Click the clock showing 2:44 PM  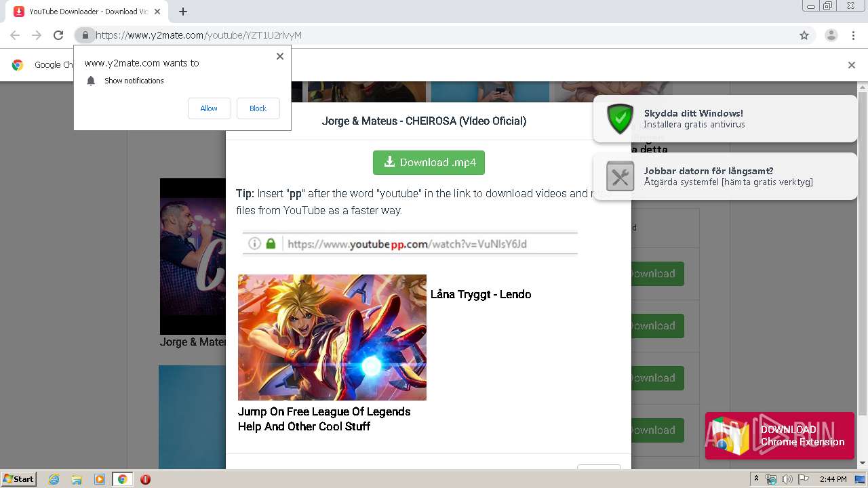pos(833,479)
